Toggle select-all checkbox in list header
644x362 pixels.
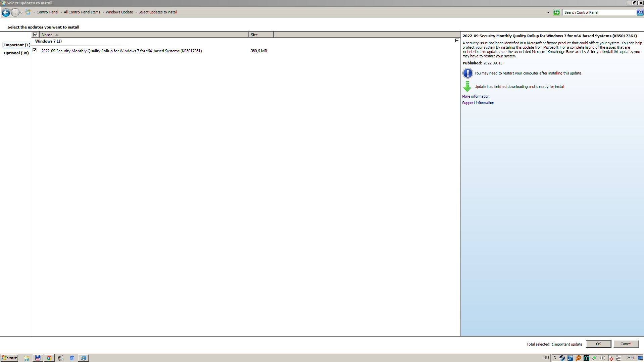35,35
